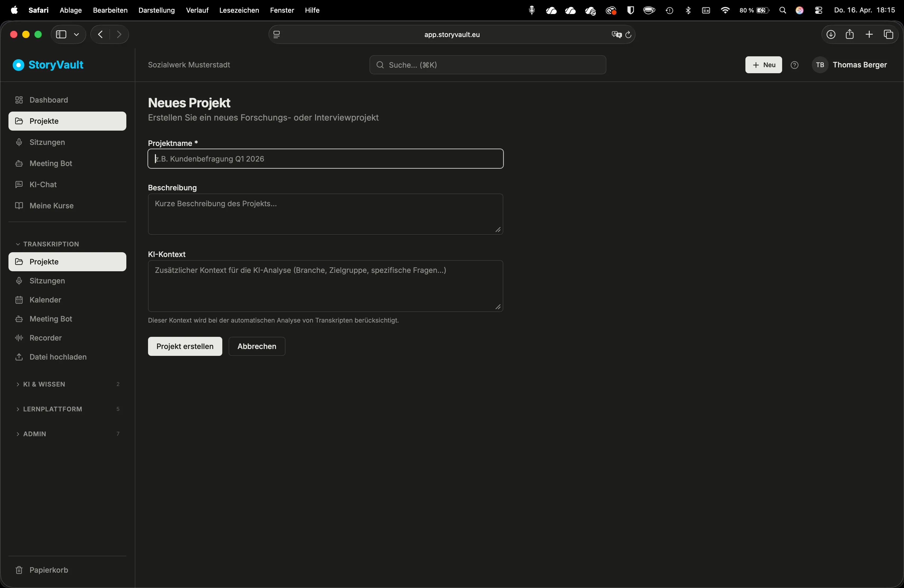
Task: Click the Abbrechen button
Action: pos(257,346)
